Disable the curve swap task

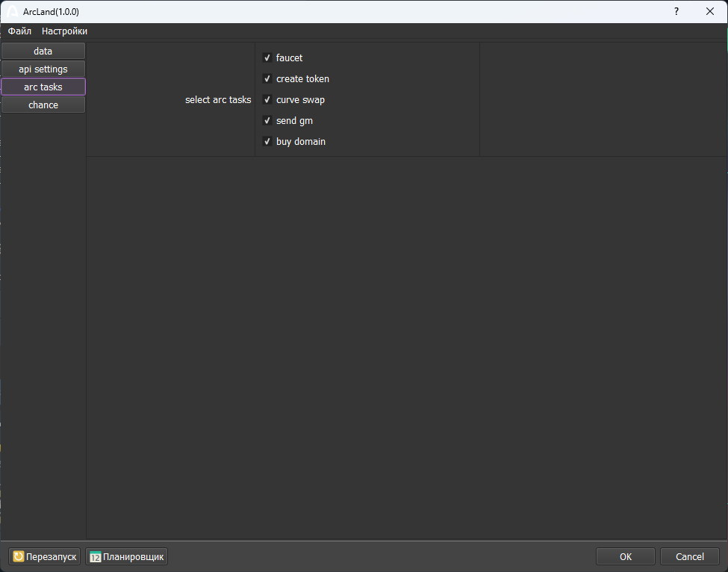[x=267, y=100]
